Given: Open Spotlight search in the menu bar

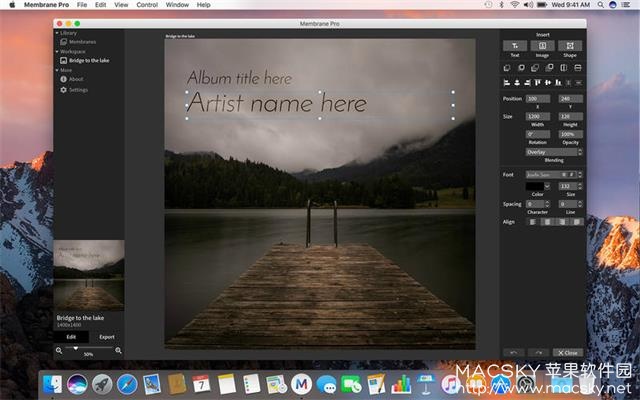Looking at the screenshot, I should point(600,5).
